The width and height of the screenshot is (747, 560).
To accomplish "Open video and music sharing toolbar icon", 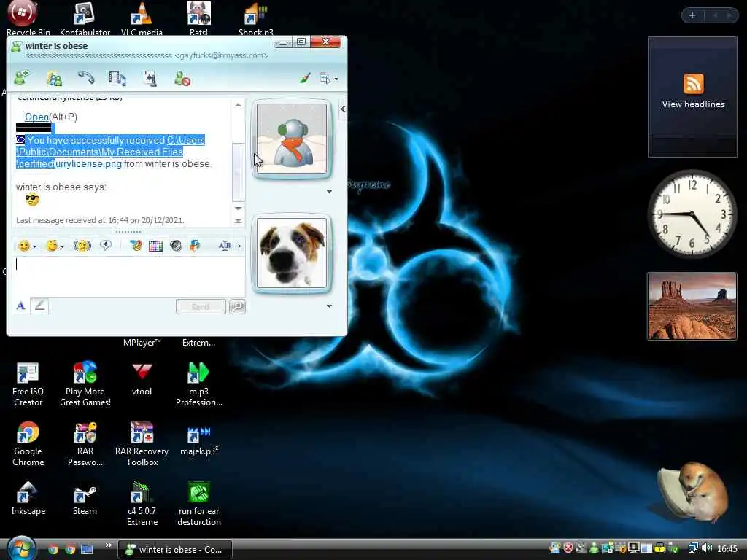I will coord(117,78).
